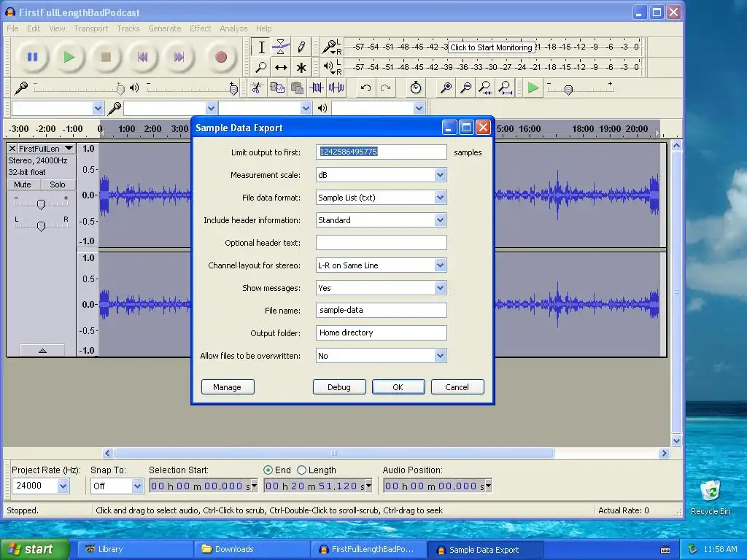Image resolution: width=747 pixels, height=560 pixels.
Task: Click the Trim audio icon
Action: 317,87
